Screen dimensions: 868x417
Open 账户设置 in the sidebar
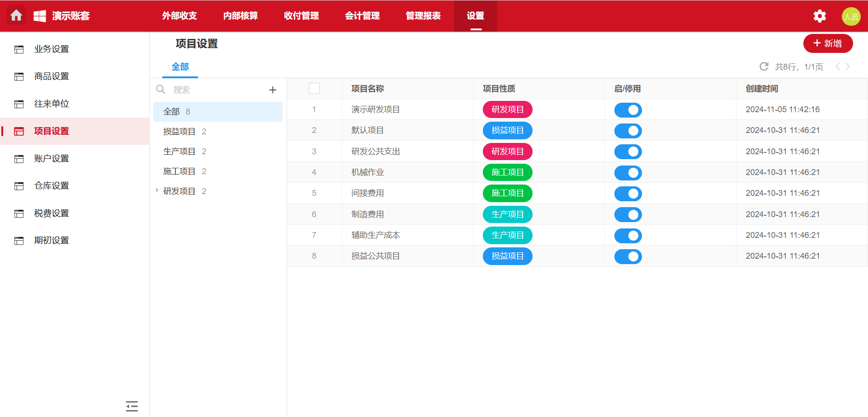click(52, 159)
